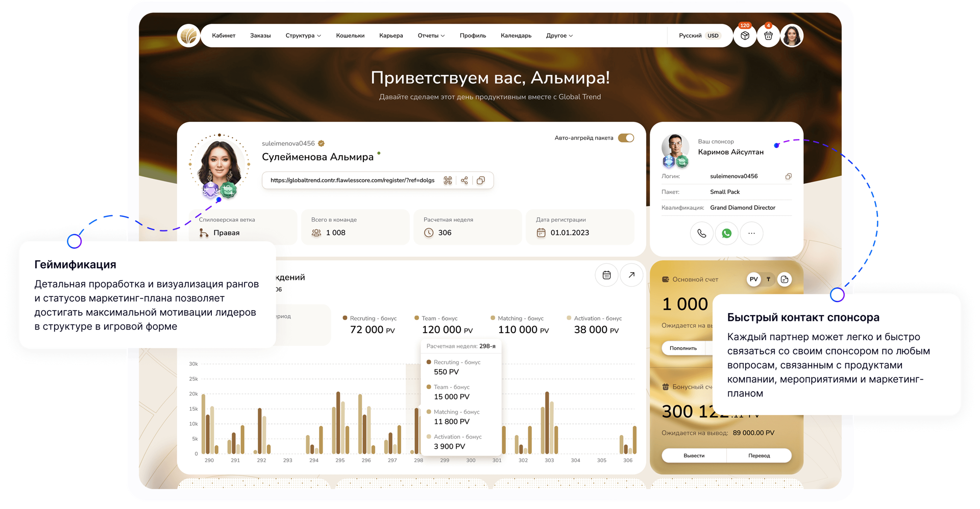Open the Карьера section

tap(391, 36)
